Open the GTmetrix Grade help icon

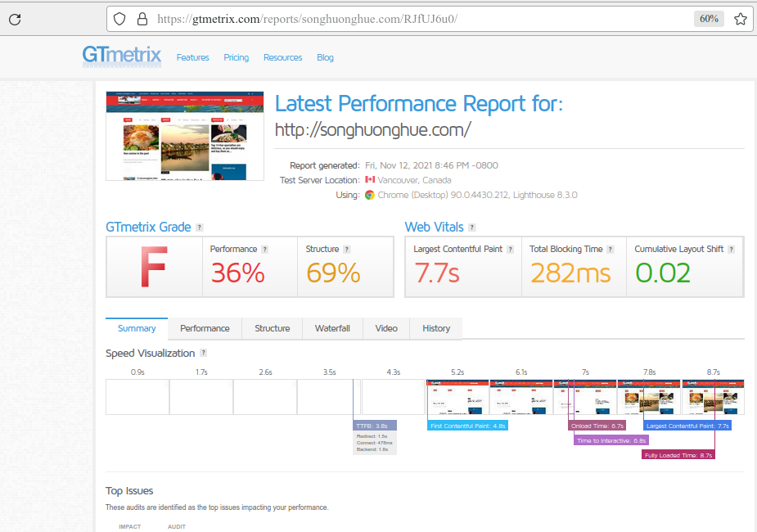tap(200, 228)
